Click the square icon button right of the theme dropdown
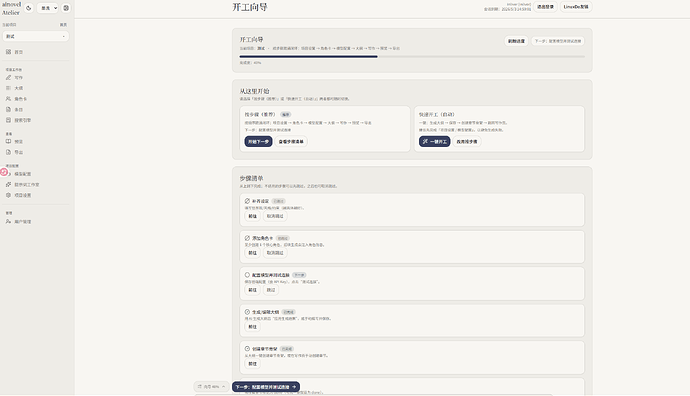690x396 pixels. pos(66,8)
